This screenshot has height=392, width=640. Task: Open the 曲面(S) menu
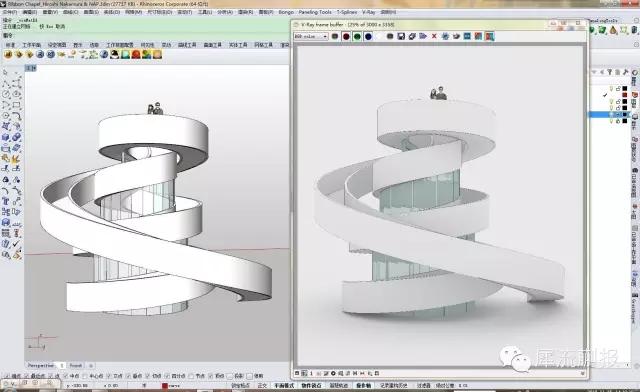pyautogui.click(x=91, y=12)
